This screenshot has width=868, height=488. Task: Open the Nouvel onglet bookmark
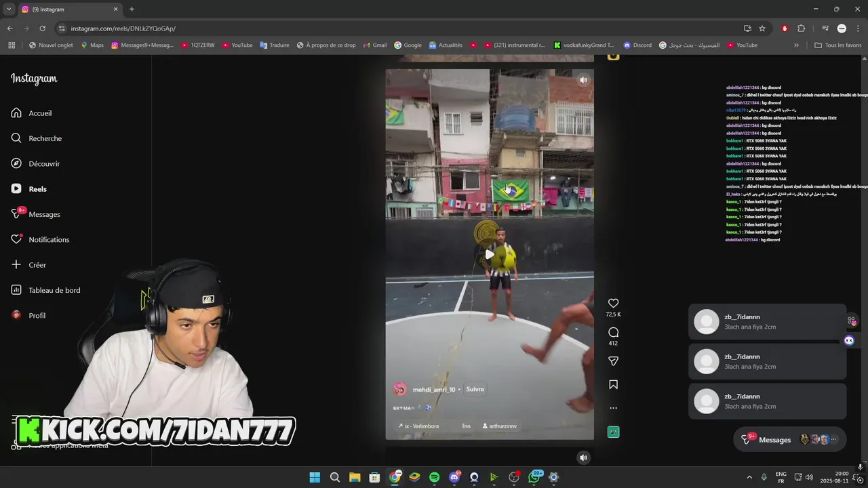click(x=51, y=45)
